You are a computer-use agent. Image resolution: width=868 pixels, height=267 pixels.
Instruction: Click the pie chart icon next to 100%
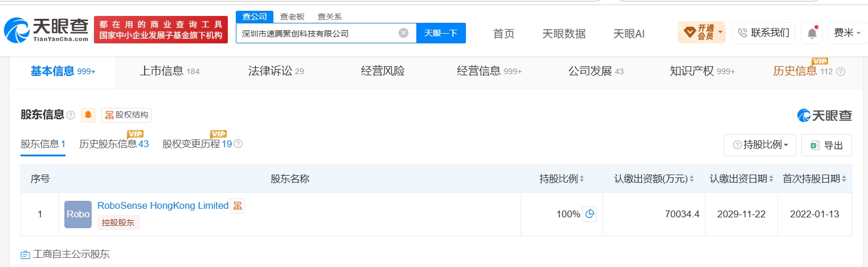pos(589,215)
